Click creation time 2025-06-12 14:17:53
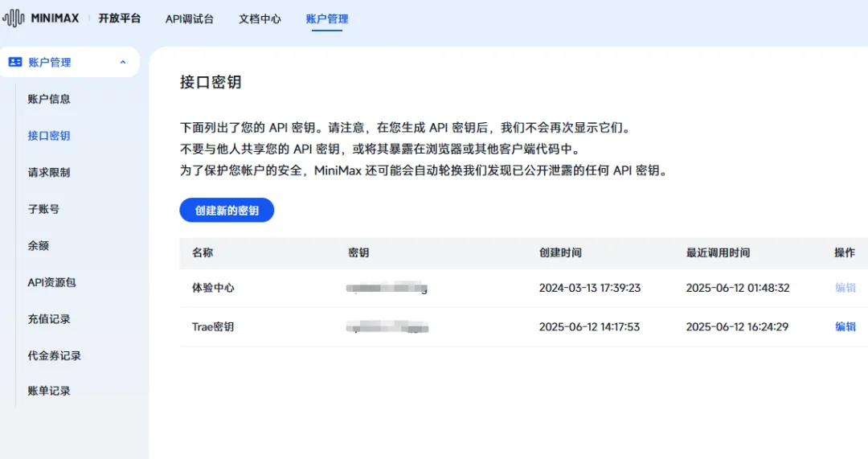The height and width of the screenshot is (459, 868). click(x=589, y=326)
